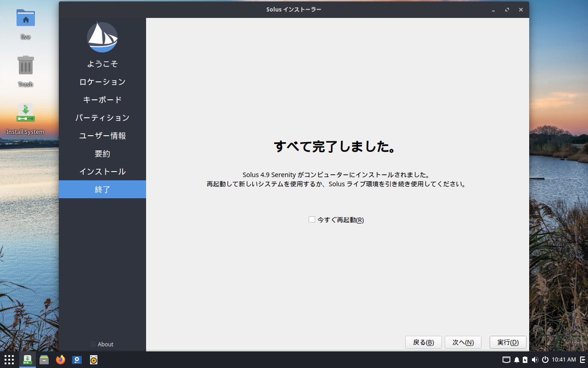588x368 pixels.
Task: Open the Raven sidebar arrow icon
Action: (582, 360)
